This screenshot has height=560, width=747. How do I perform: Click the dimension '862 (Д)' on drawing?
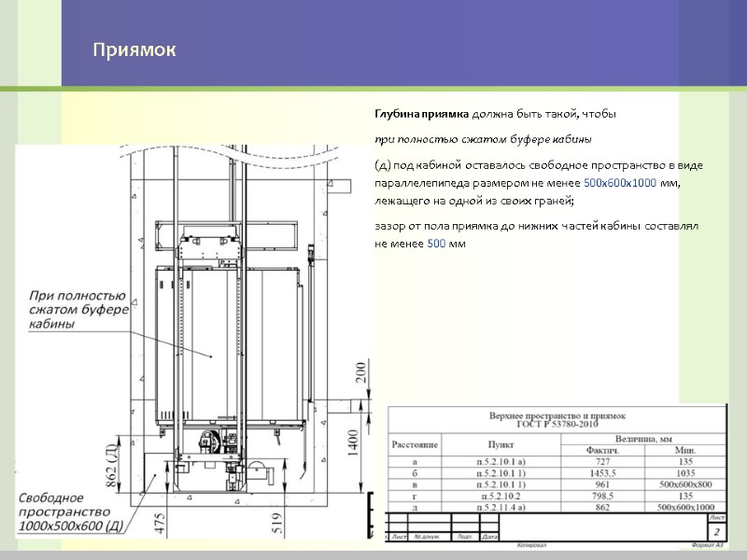110,466
